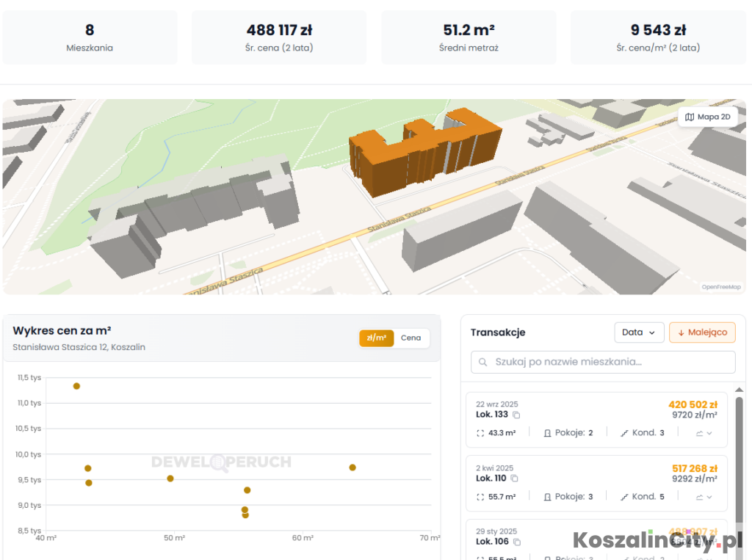The height and width of the screenshot is (560, 752).
Task: Click the transactions list scrollbar
Action: tap(739, 455)
